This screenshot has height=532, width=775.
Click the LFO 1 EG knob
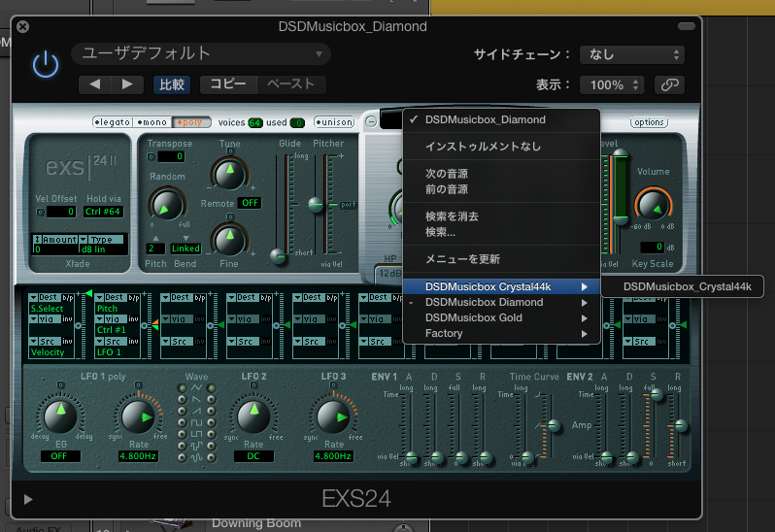point(60,415)
